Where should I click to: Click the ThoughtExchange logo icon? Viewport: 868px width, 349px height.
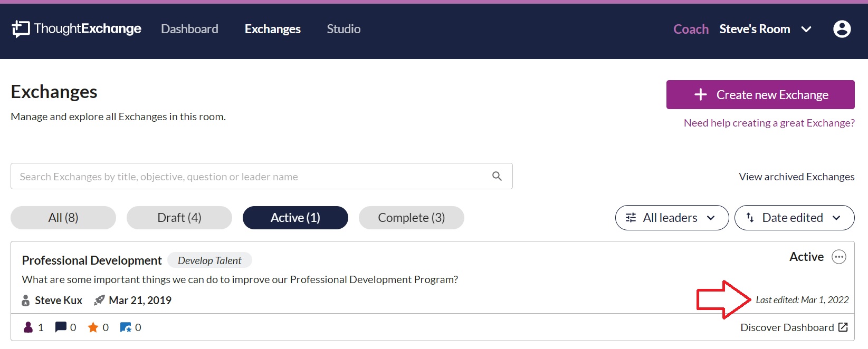point(21,29)
